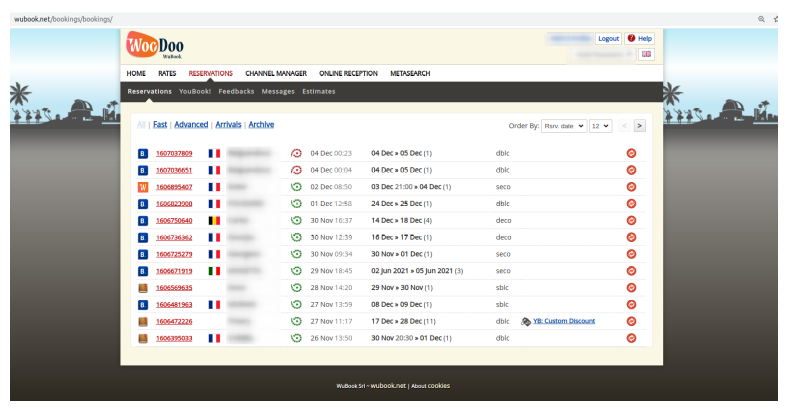This screenshot has height=414, width=794.
Task: Click orange channel icon for reservation 1606895407
Action: (x=142, y=187)
